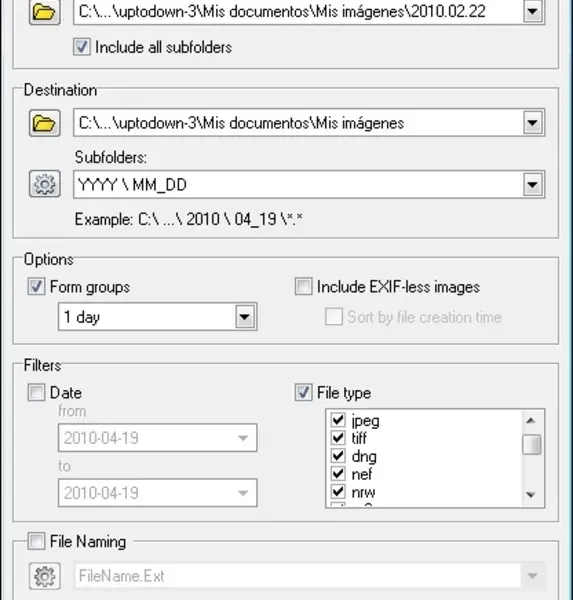Toggle File type filter checkbox

[x=303, y=393]
